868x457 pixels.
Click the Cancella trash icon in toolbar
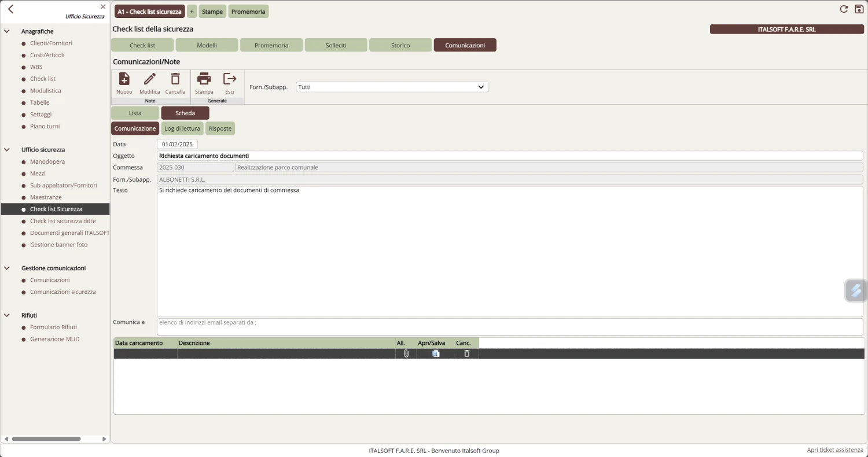(175, 79)
